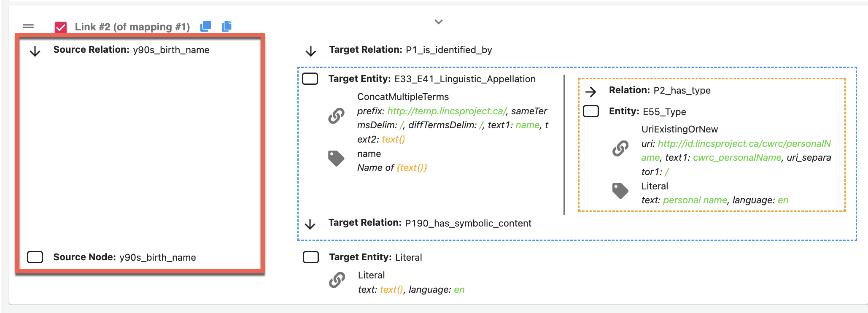The width and height of the screenshot is (868, 313).
Task: Open the temp.lincsproject.ca prefix link
Action: (x=446, y=111)
